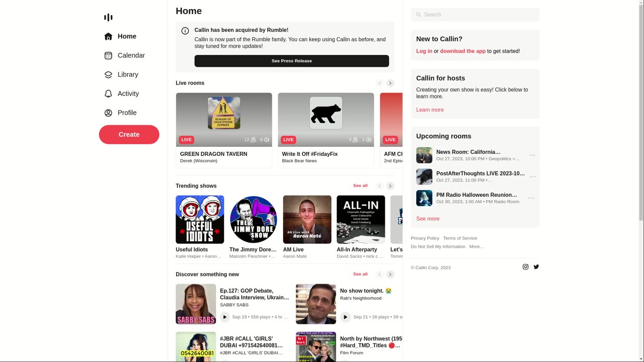Image resolution: width=644 pixels, height=362 pixels.
Task: Open the PM Radio Halloween Reunion room
Action: [476, 195]
